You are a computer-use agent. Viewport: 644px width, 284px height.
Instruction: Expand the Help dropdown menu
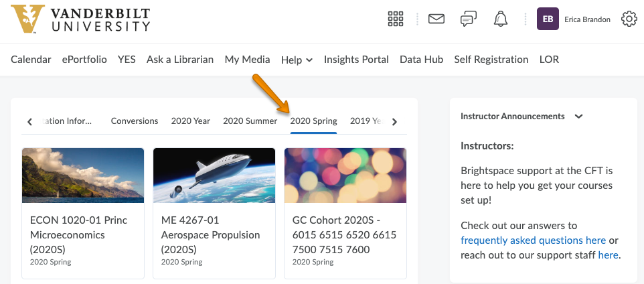point(297,60)
